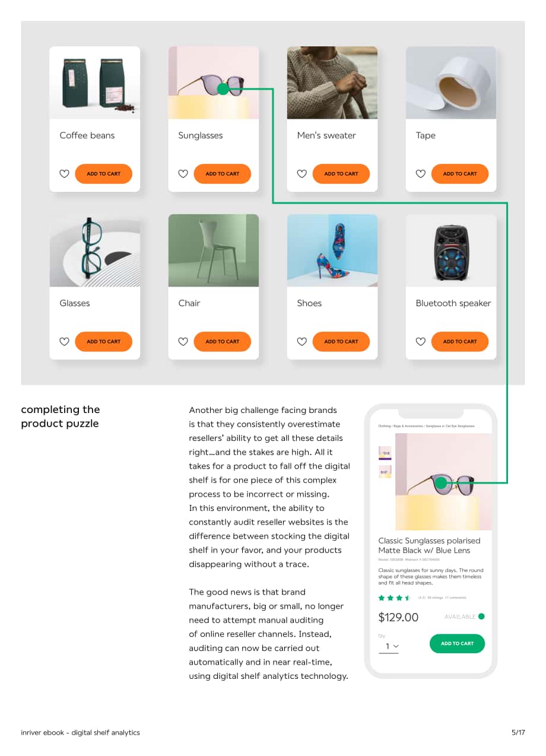Select first sunglasses thumbnail in phone gallery

click(385, 453)
